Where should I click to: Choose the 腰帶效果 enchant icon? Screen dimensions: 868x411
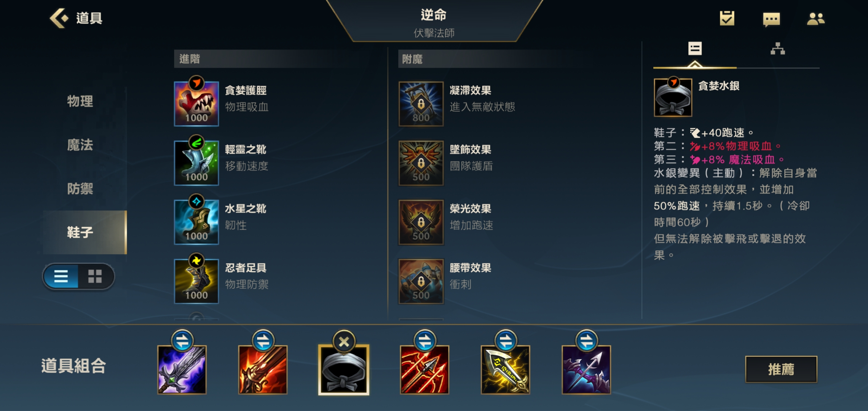421,281
